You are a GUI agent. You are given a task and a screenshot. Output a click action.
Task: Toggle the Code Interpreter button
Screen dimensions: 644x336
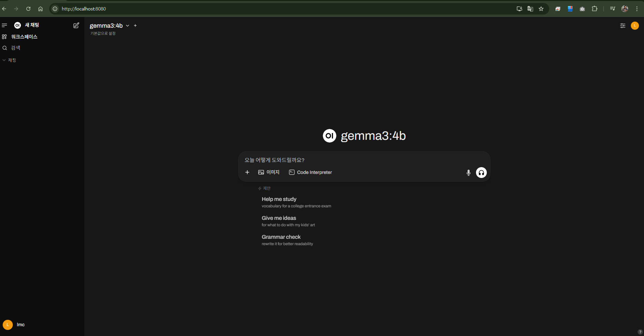tap(311, 172)
